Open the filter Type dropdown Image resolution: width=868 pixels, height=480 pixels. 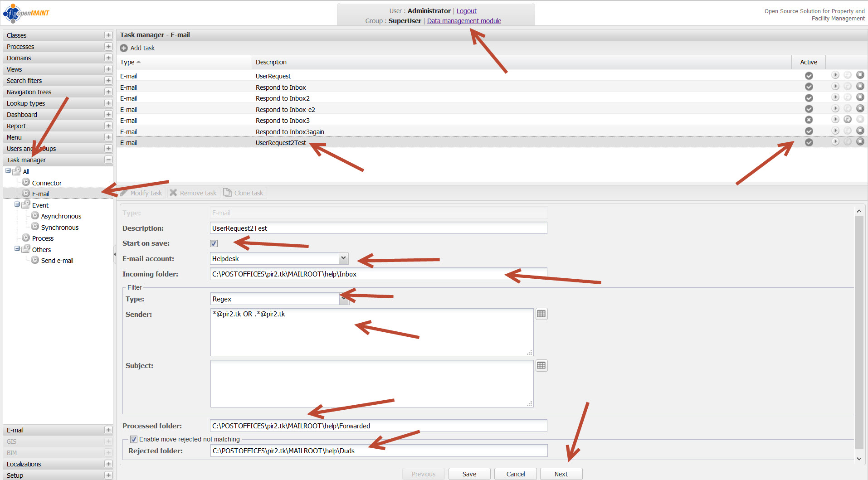tap(343, 299)
